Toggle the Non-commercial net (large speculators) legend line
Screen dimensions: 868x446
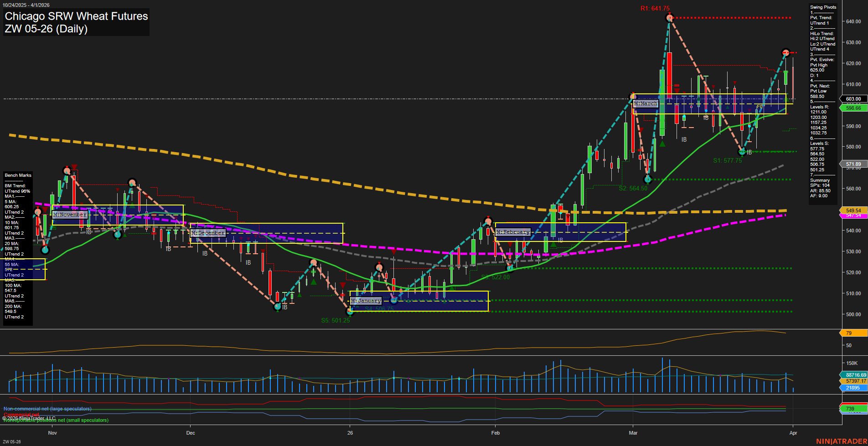pyautogui.click(x=47, y=409)
